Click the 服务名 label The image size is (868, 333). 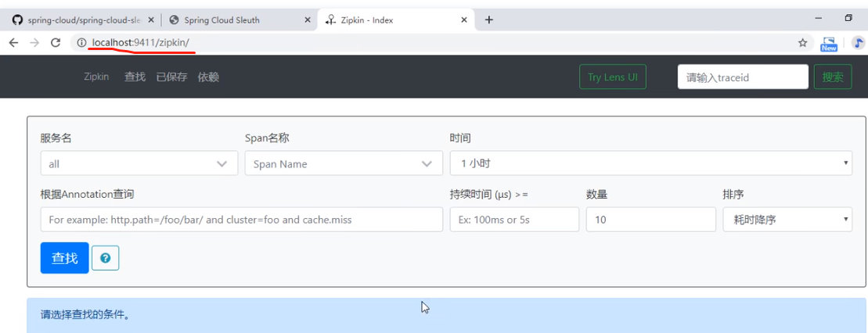click(x=56, y=138)
